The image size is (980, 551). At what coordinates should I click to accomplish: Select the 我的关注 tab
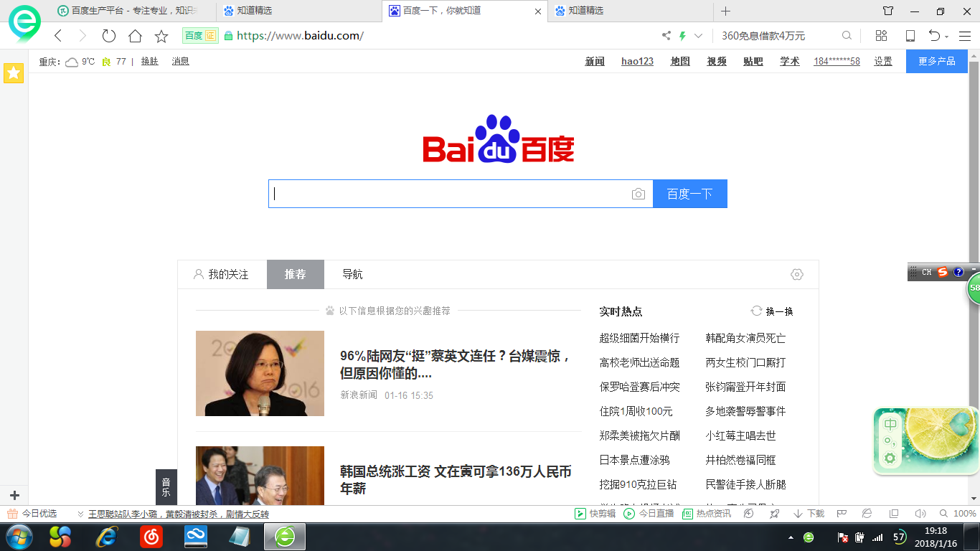pyautogui.click(x=221, y=274)
